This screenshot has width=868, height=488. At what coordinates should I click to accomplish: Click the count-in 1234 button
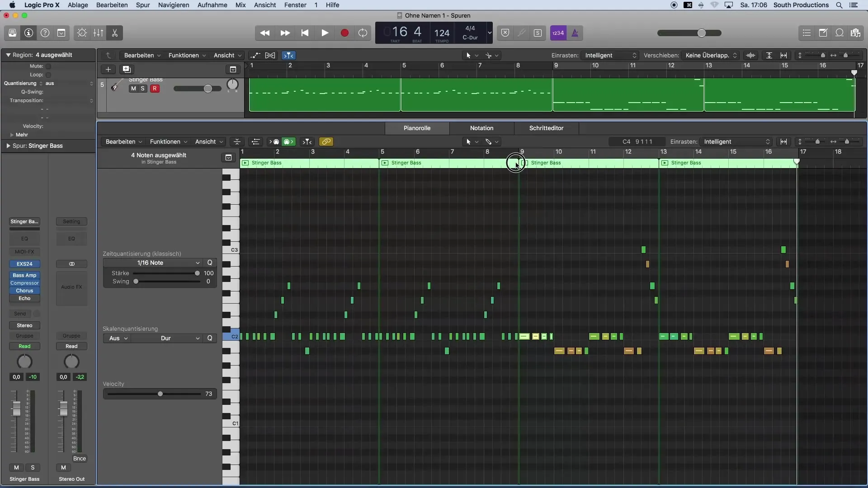tap(558, 33)
